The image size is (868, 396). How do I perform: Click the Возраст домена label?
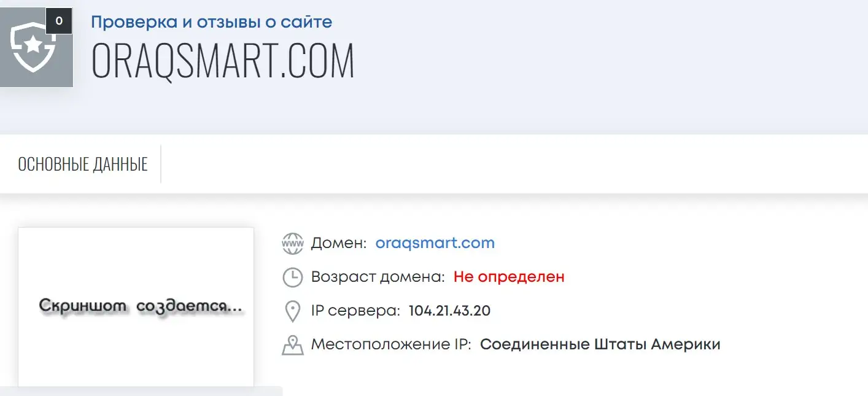(378, 277)
